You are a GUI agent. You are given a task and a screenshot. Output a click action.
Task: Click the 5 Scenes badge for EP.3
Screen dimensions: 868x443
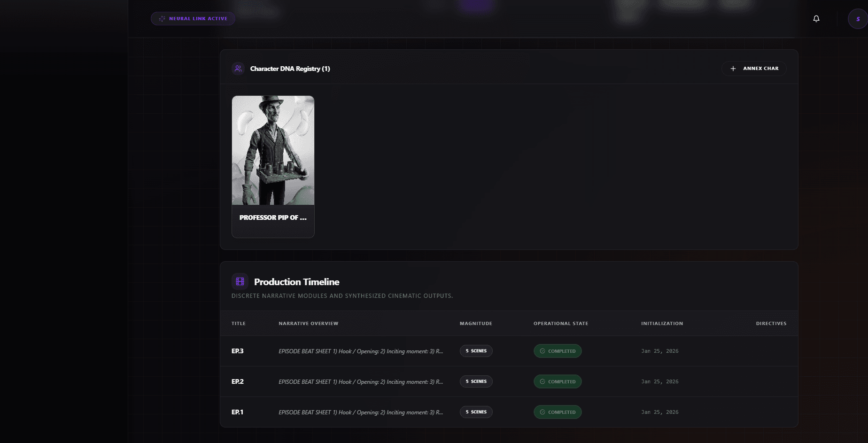[x=476, y=351]
